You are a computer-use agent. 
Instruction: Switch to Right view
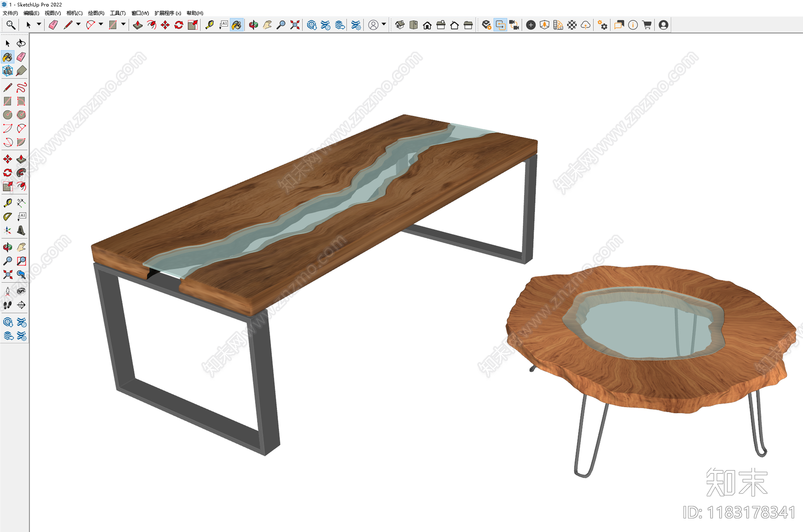tap(441, 25)
